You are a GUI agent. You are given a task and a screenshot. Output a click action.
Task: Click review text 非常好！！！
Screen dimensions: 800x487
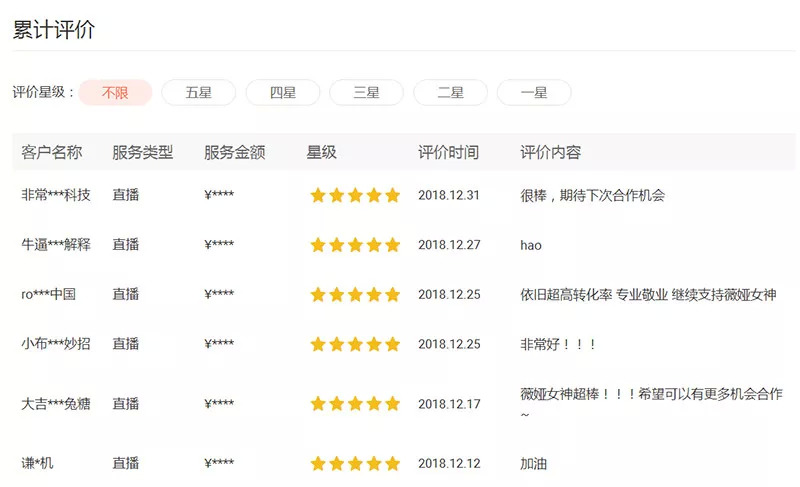coord(558,344)
